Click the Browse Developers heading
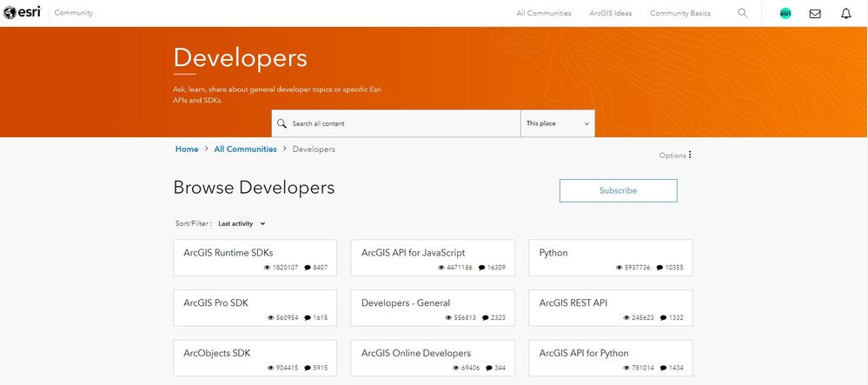The height and width of the screenshot is (385, 868). tap(254, 188)
